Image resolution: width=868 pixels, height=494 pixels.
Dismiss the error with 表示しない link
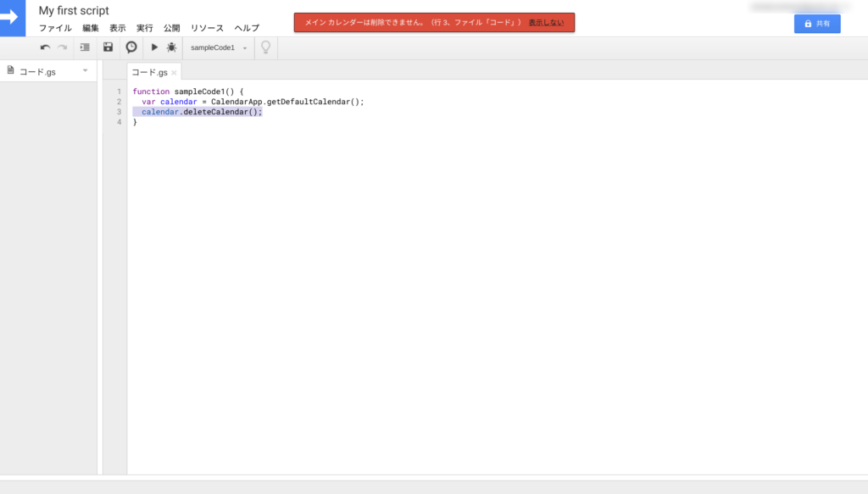click(x=546, y=22)
